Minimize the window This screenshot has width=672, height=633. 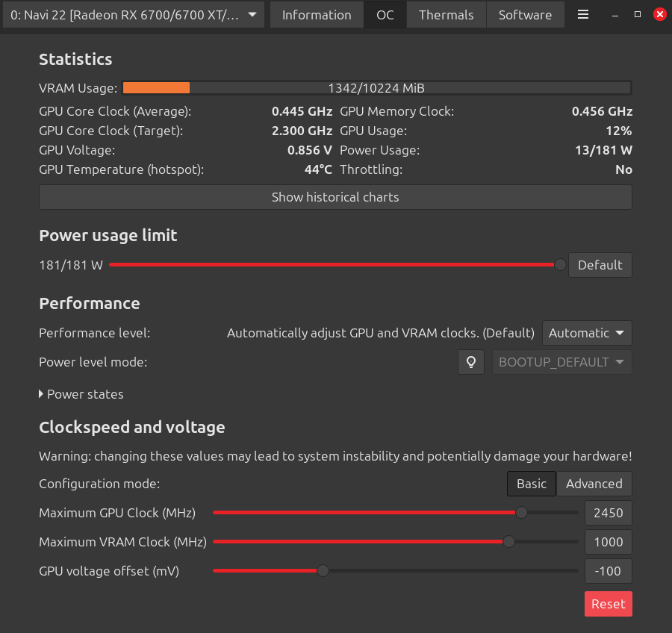click(615, 15)
